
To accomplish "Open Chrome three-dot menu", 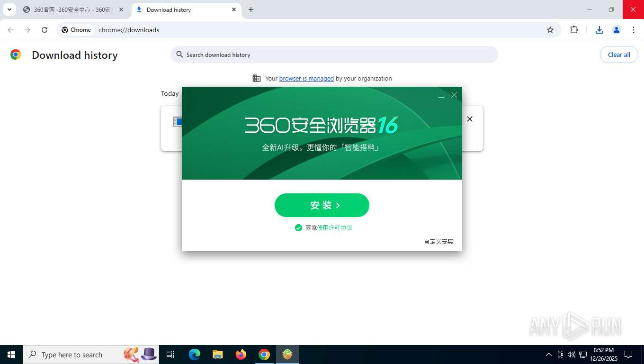I will [x=634, y=30].
